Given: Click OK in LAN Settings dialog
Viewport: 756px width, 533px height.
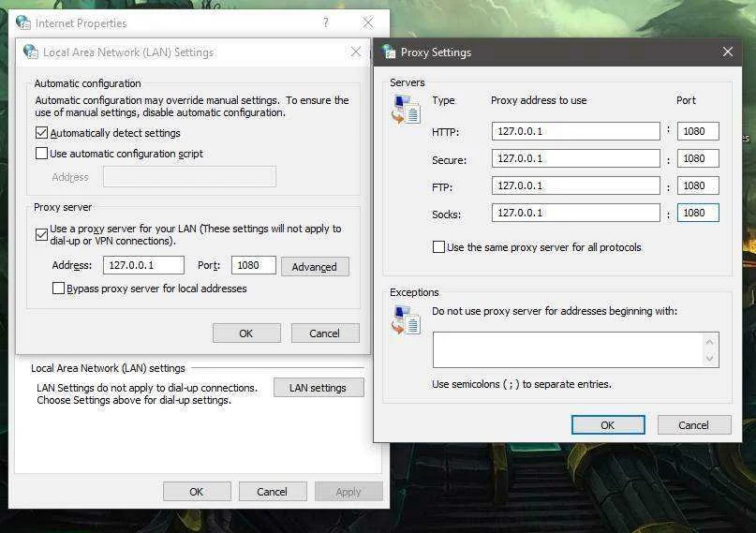Looking at the screenshot, I should pos(246,333).
